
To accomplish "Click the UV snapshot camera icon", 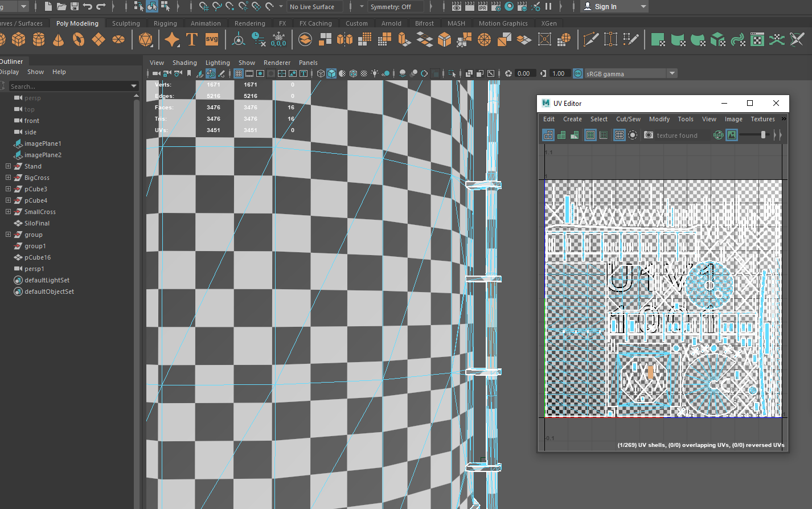I will [x=649, y=135].
